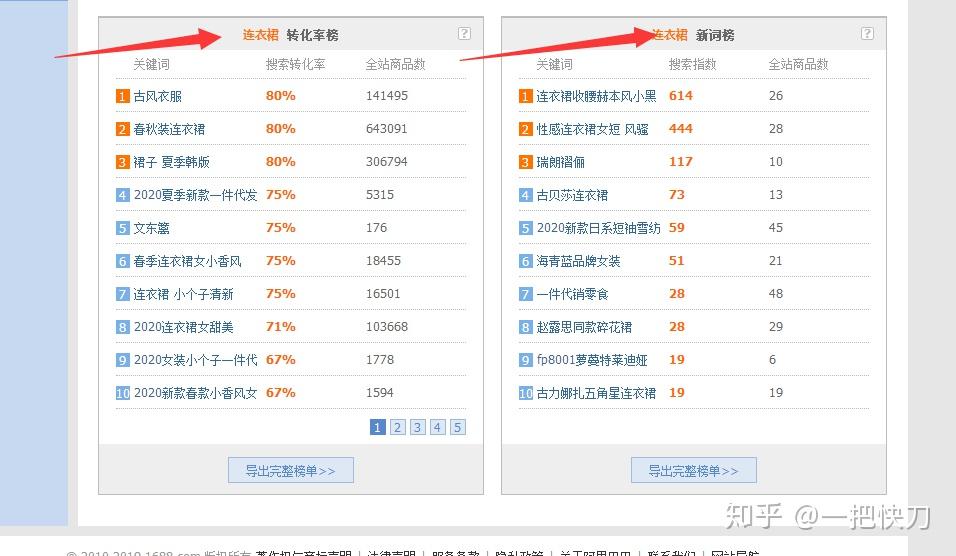Open keyword 性感连衣裙女短 风骚
Image resolution: width=956 pixels, height=556 pixels.
coord(593,129)
